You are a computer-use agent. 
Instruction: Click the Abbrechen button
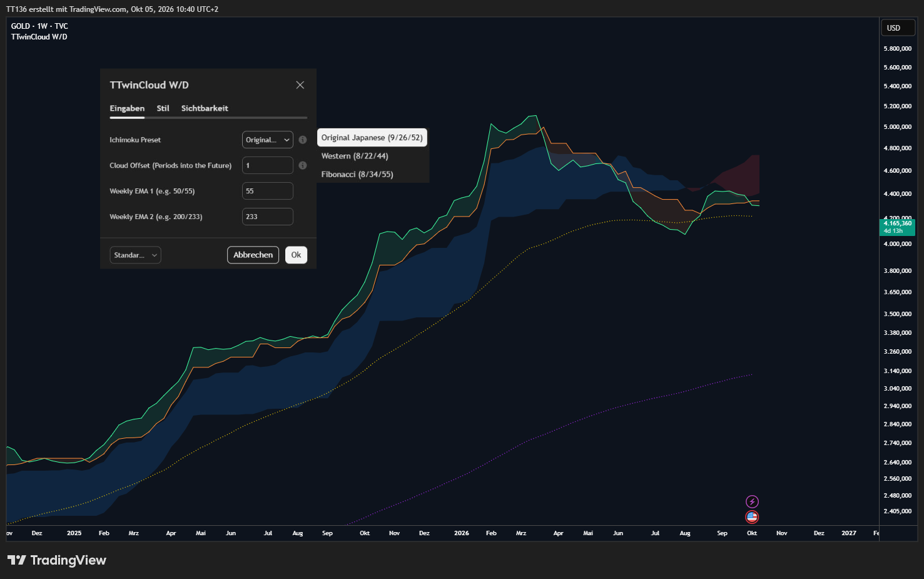click(x=253, y=255)
